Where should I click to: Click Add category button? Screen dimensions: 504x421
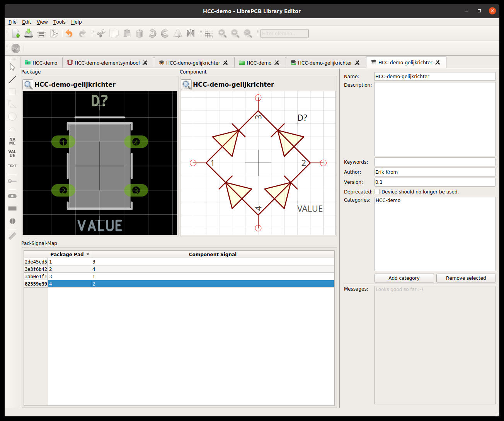pos(404,278)
